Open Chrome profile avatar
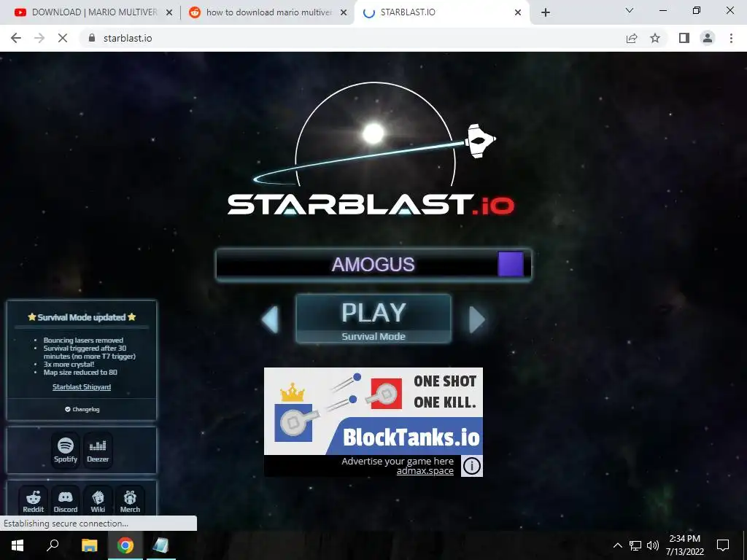Viewport: 747px width, 560px height. pyautogui.click(x=708, y=38)
